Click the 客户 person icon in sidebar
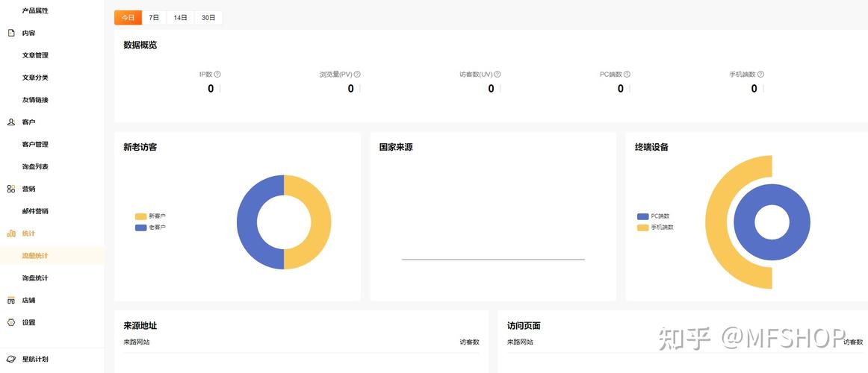This screenshot has height=373, width=868. coord(11,122)
